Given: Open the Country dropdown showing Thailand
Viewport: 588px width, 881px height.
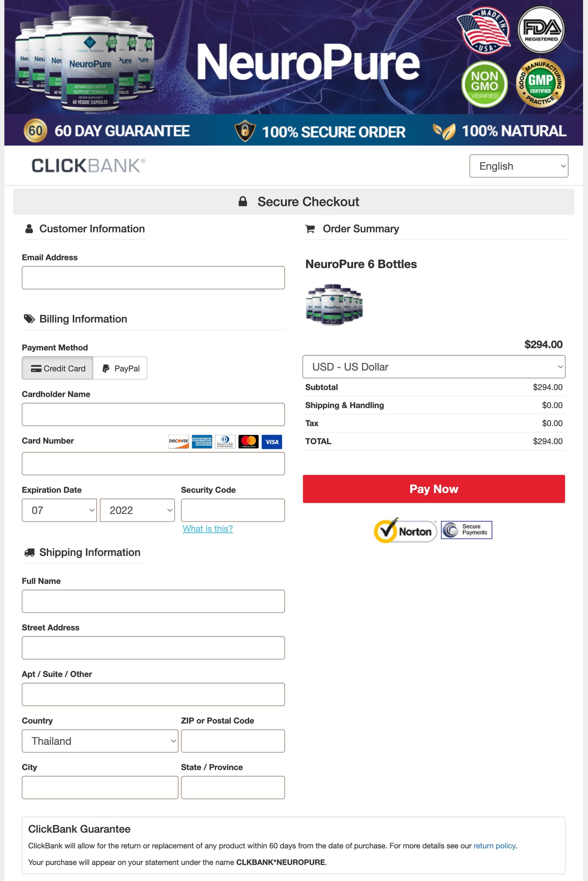Looking at the screenshot, I should click(100, 741).
